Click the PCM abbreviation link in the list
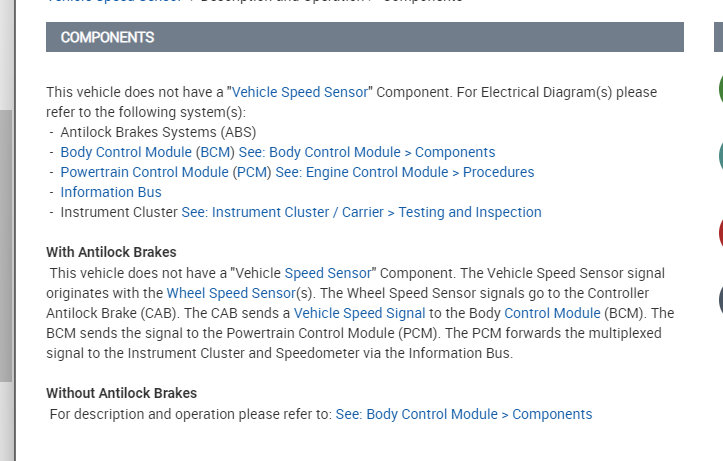This screenshot has width=723, height=461. point(251,172)
